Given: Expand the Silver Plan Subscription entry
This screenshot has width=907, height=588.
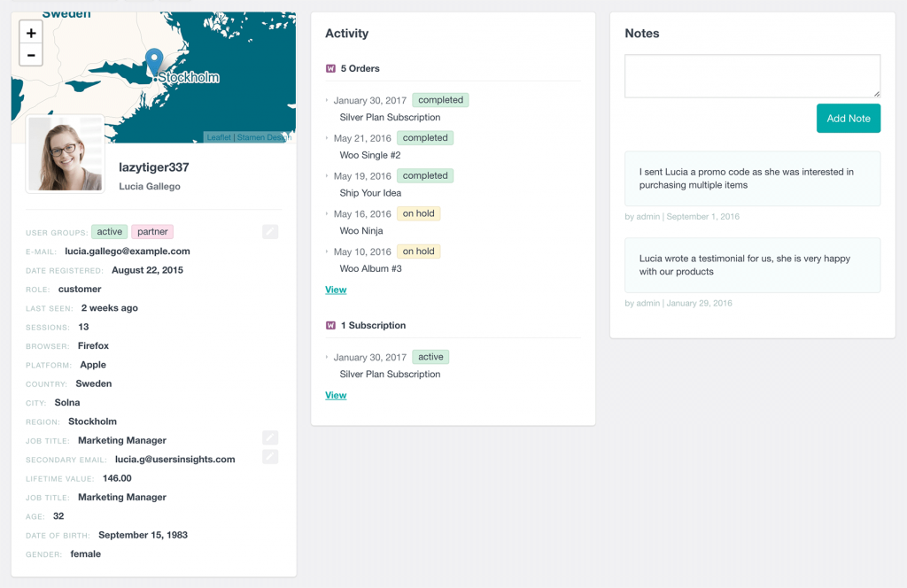Looking at the screenshot, I should (326, 357).
